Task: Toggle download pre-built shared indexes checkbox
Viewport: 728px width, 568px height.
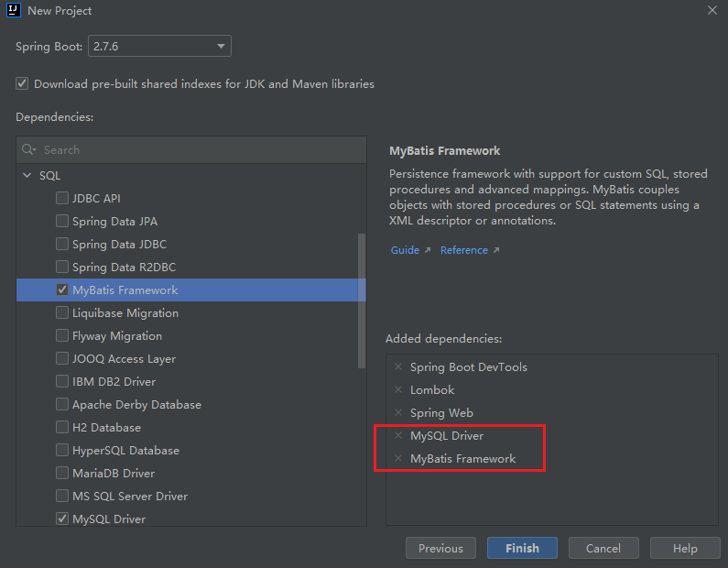Action: pos(22,83)
